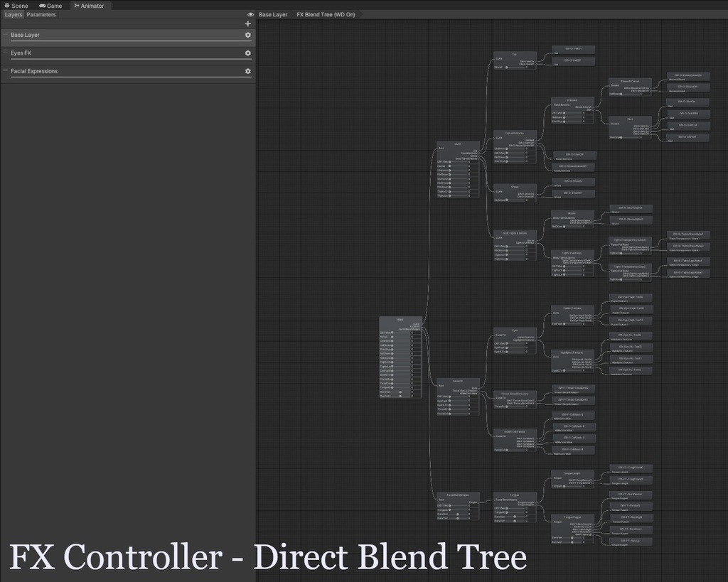Open the Parameters sub-tab
728x582 pixels.
click(x=41, y=14)
